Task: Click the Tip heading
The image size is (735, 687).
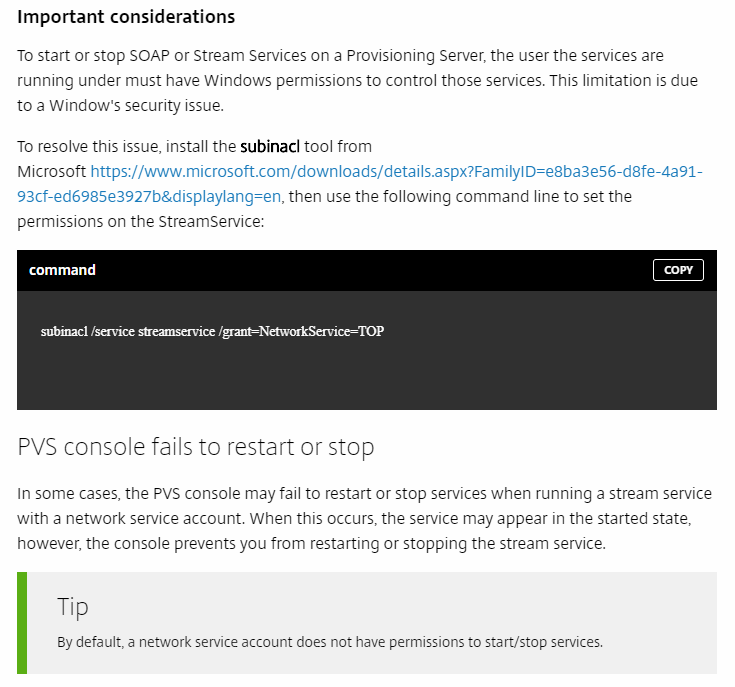Action: (73, 607)
